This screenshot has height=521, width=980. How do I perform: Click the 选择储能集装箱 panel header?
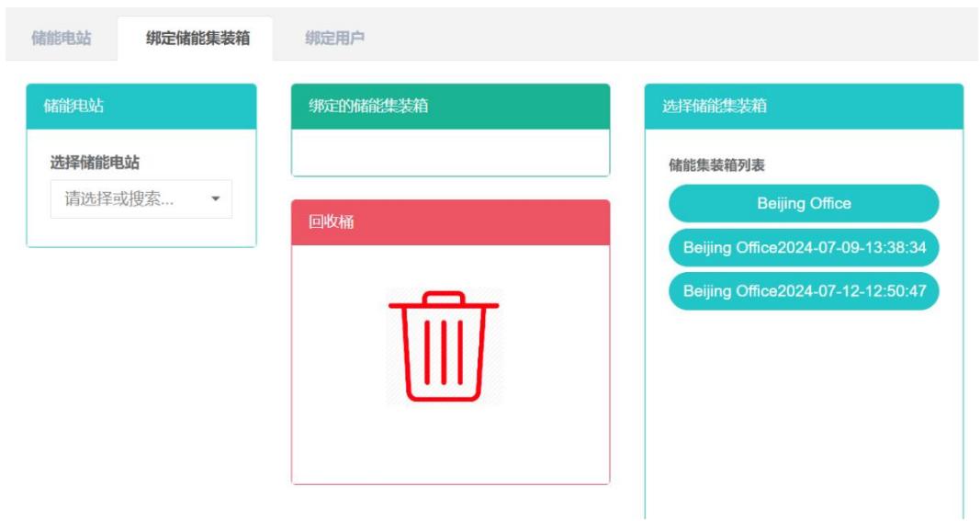click(804, 107)
